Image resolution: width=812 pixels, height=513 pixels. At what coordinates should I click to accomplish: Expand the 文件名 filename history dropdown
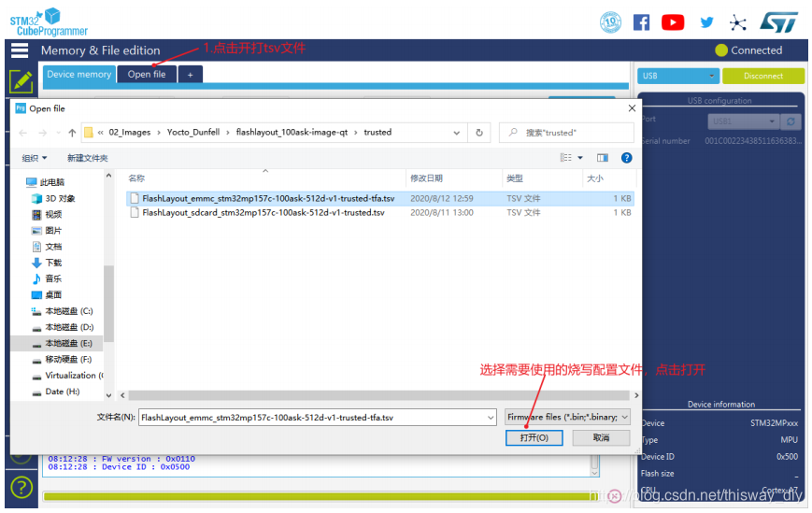click(x=491, y=418)
